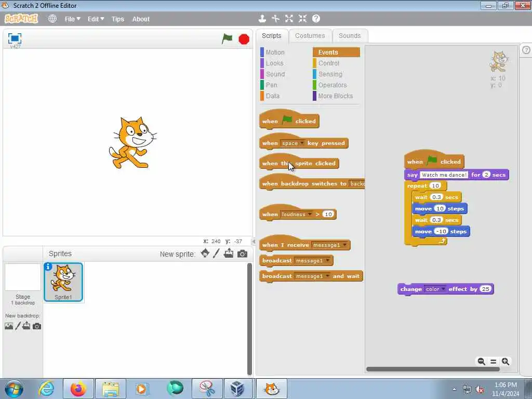Click the when this sprite clicked palette block
The height and width of the screenshot is (399, 532).
coord(299,163)
